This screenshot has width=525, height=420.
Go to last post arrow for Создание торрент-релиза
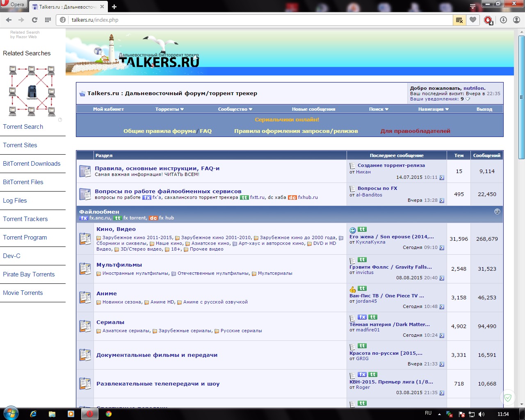click(x=442, y=178)
